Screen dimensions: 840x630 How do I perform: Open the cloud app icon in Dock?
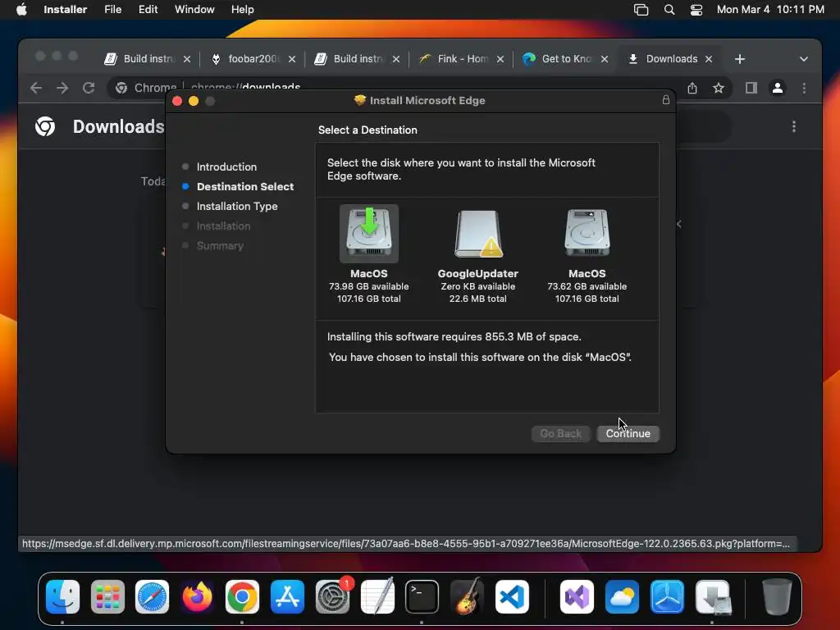click(622, 596)
